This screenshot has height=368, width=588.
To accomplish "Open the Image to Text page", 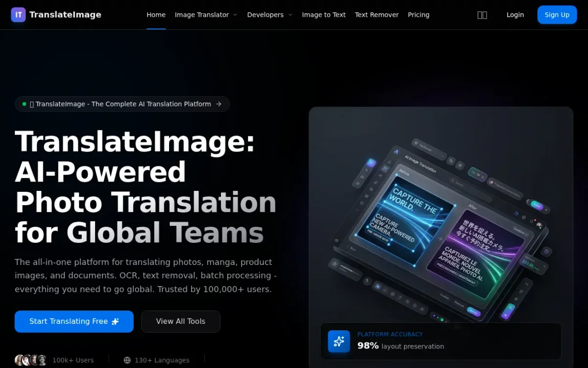I will click(x=323, y=15).
